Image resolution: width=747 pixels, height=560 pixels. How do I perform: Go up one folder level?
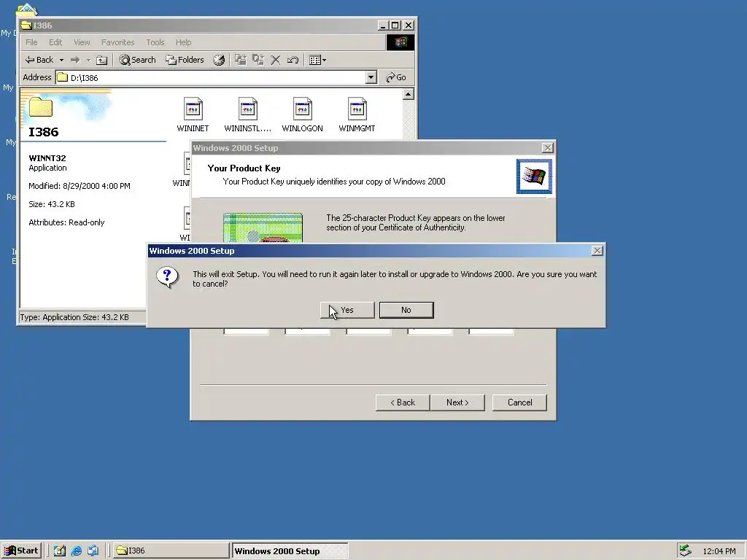pyautogui.click(x=101, y=60)
